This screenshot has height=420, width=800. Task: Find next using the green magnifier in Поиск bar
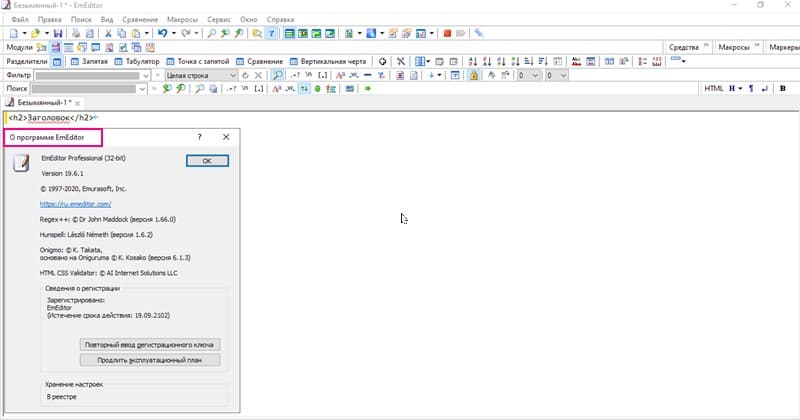pos(167,89)
